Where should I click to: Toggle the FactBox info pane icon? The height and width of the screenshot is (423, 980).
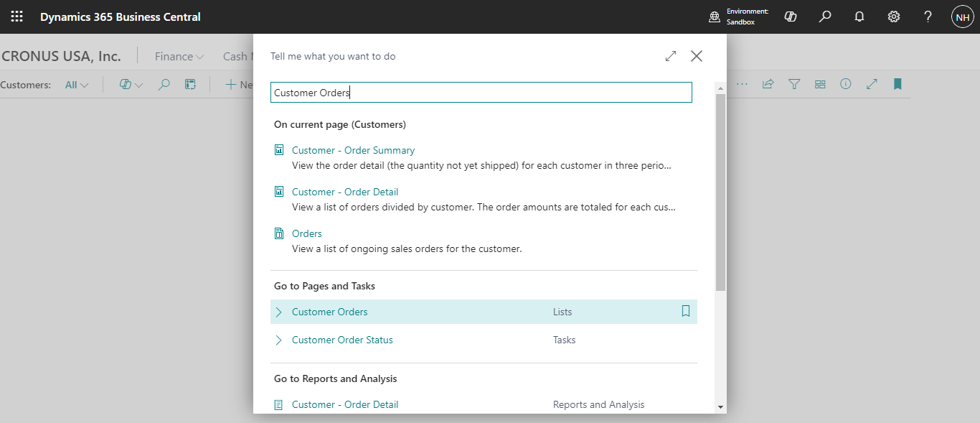coord(846,84)
